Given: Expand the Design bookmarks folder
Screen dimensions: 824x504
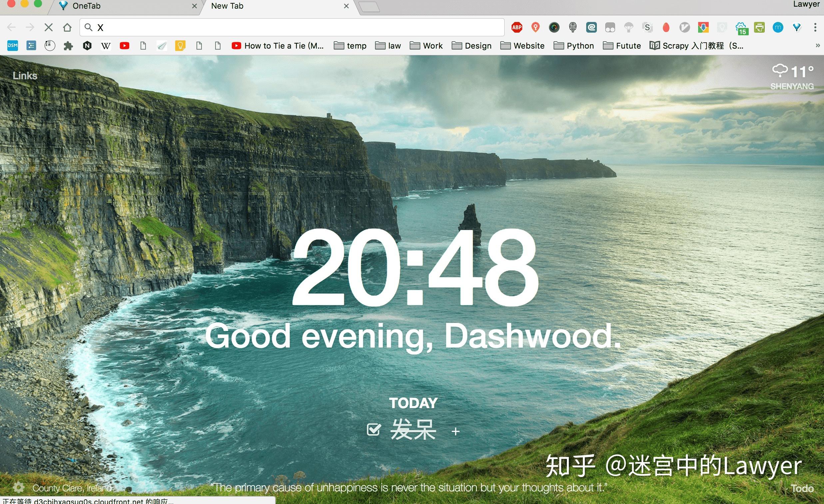Looking at the screenshot, I should tap(472, 46).
